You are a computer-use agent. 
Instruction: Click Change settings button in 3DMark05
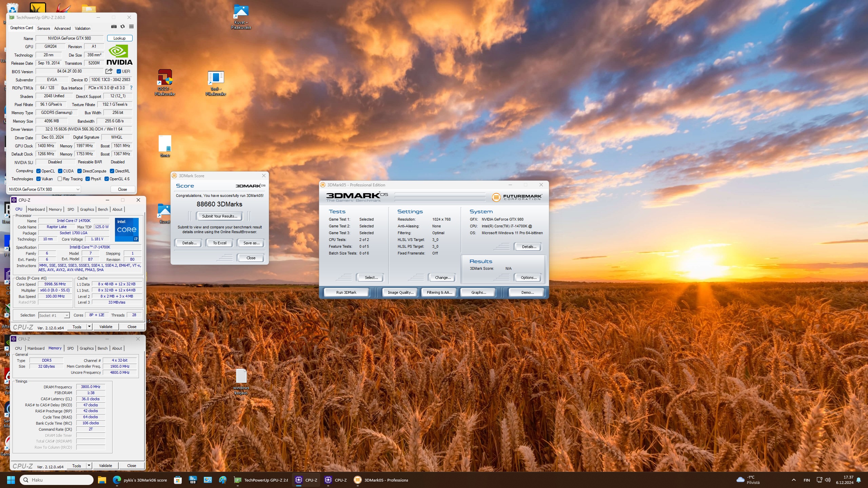[x=443, y=278]
